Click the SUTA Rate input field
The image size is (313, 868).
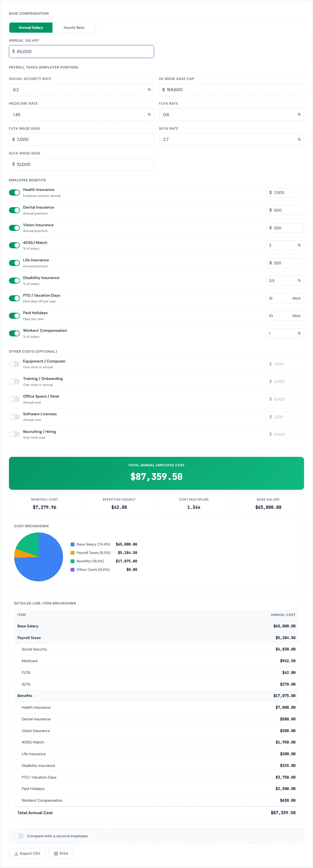(x=231, y=139)
